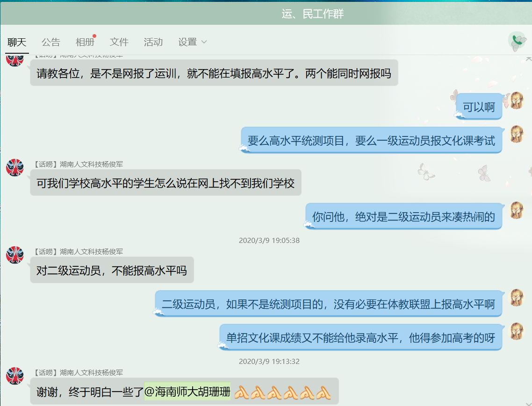
Task: Open 杨俊军's opera-mask avatar at top left
Action: 14,61
